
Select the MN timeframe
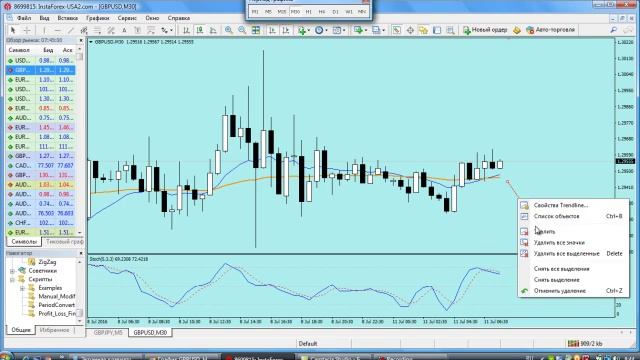(x=362, y=12)
